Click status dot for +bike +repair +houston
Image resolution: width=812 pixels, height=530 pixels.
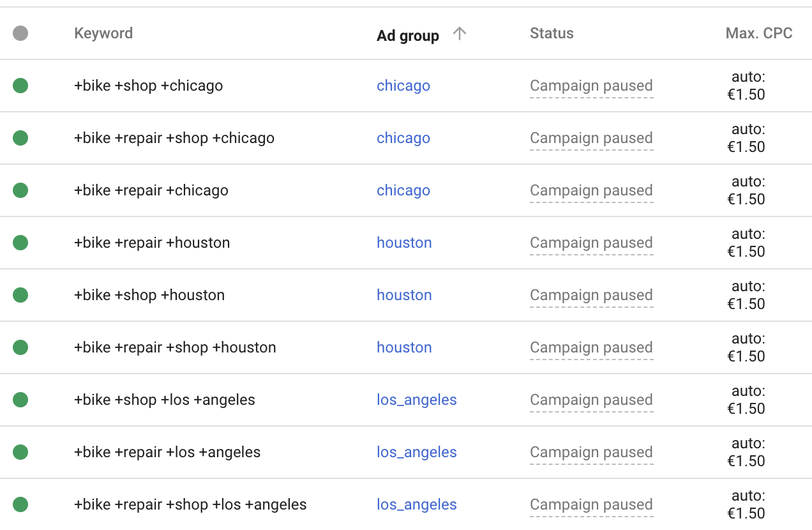point(20,243)
